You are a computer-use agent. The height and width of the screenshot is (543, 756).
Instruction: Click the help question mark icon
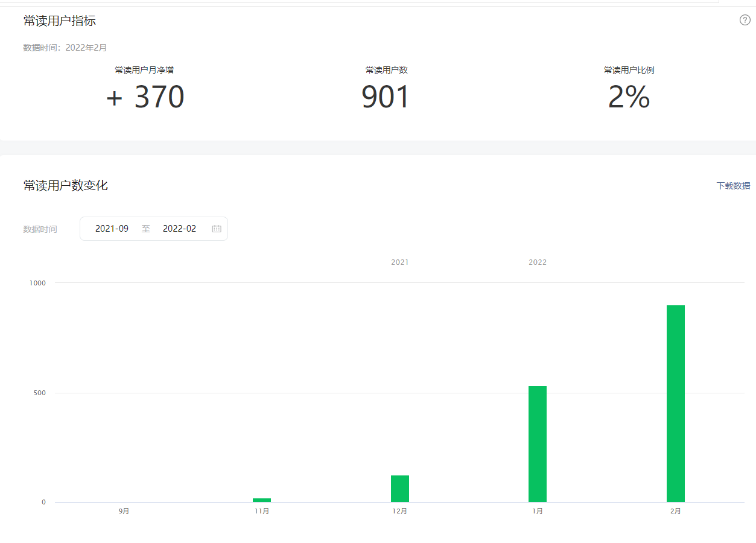pyautogui.click(x=745, y=20)
